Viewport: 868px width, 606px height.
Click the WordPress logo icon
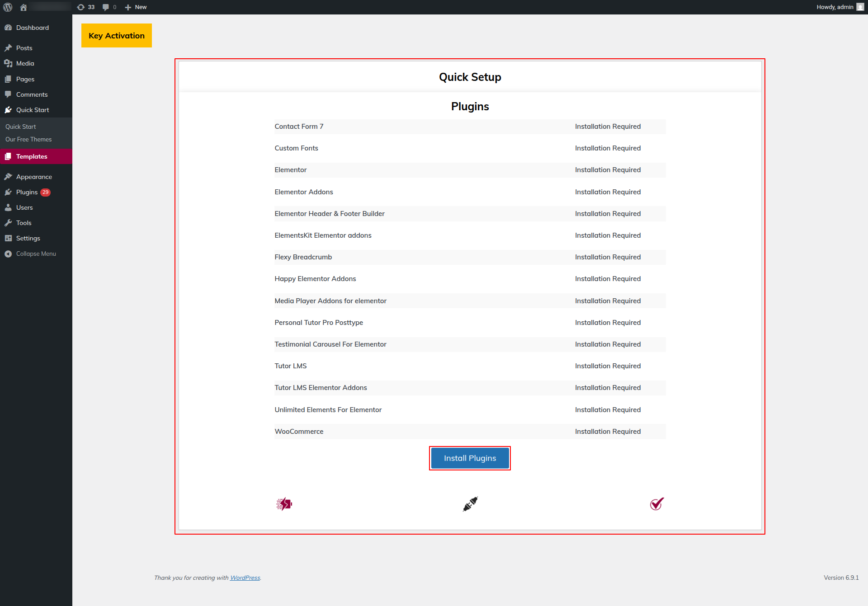(8, 7)
